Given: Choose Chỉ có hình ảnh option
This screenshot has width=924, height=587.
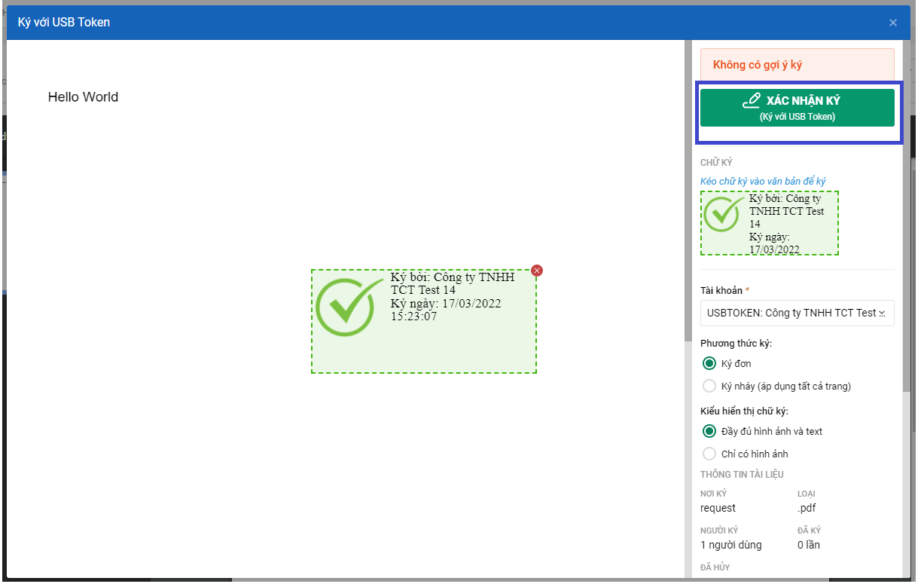Looking at the screenshot, I should pos(709,454).
